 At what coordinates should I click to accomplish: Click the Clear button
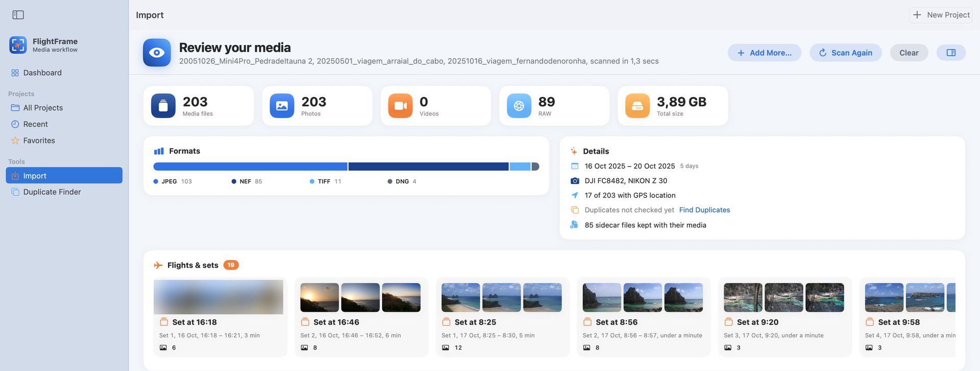pyautogui.click(x=909, y=53)
